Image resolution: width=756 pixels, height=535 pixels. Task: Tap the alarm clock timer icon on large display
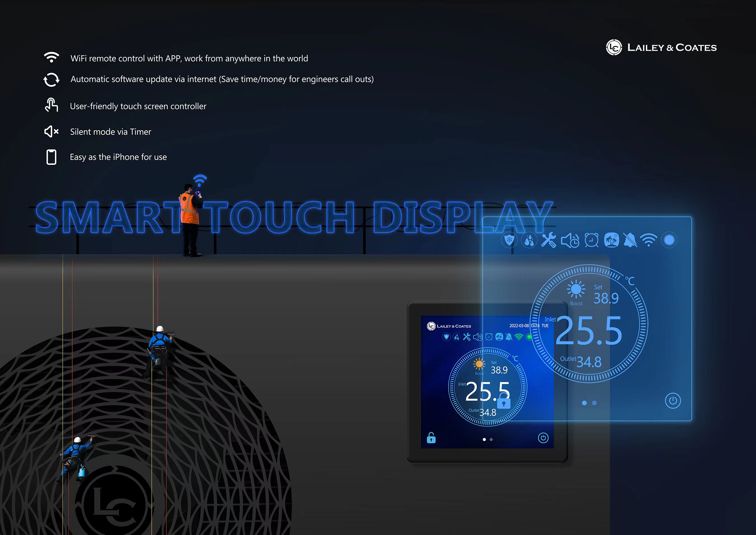tap(592, 240)
